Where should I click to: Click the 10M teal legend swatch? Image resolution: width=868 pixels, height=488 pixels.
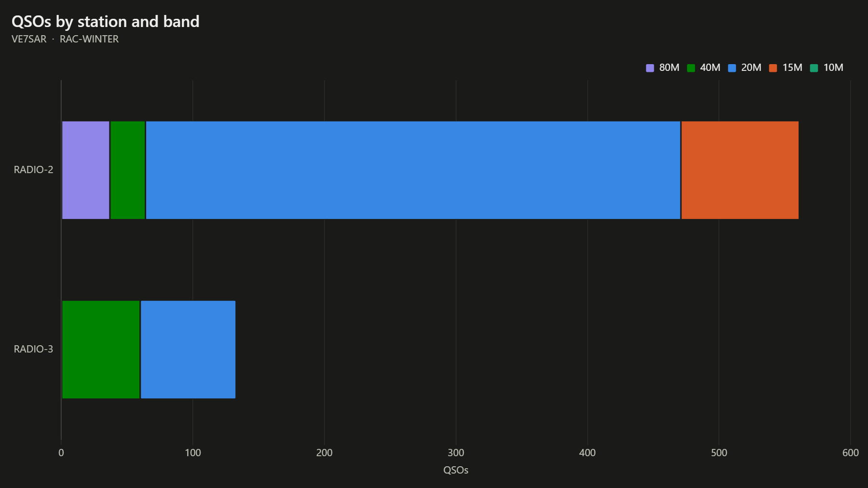pyautogui.click(x=814, y=68)
